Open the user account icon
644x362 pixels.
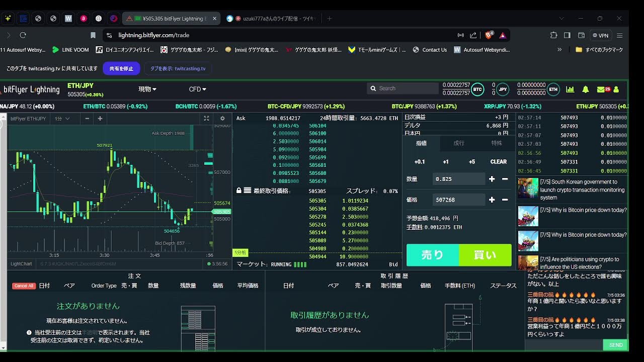click(x=616, y=89)
